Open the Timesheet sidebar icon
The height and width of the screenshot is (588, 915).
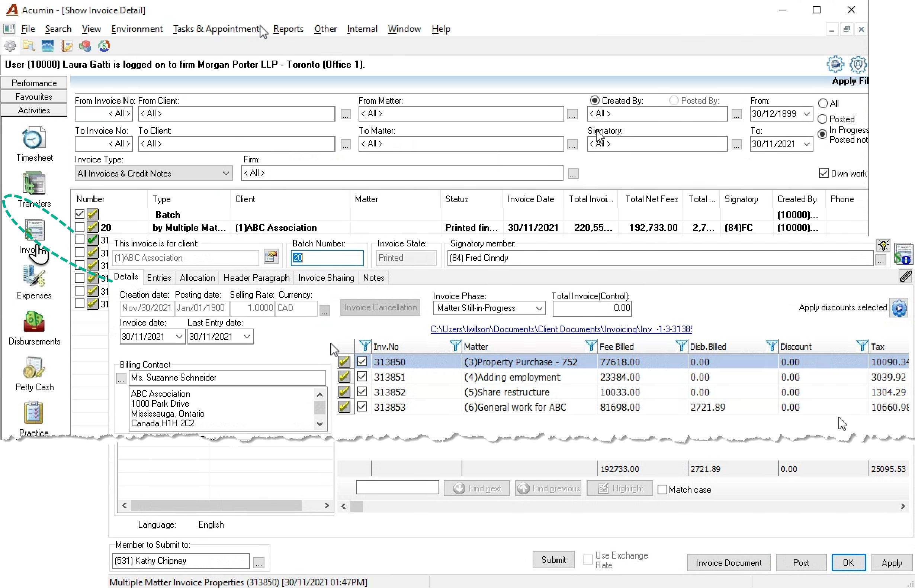[34, 138]
